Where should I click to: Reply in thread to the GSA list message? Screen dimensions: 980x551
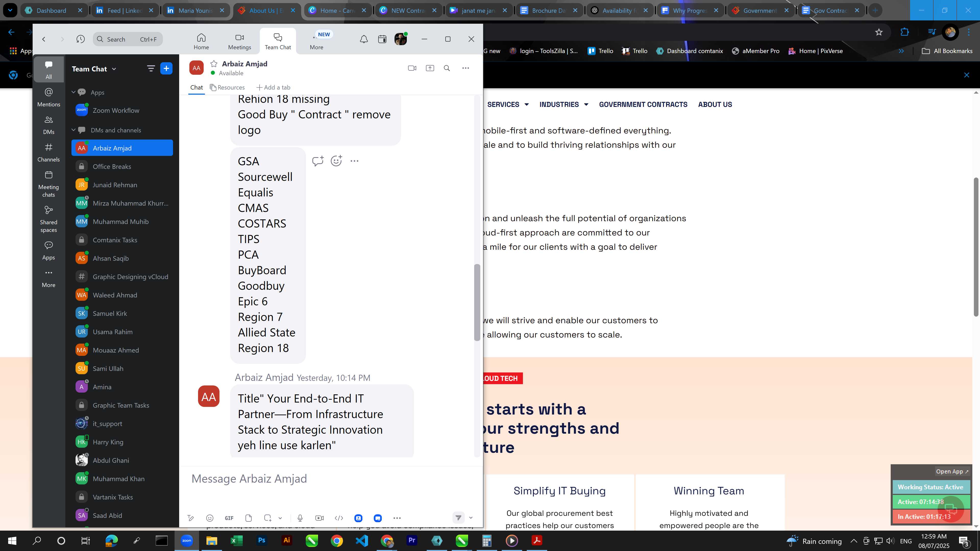(318, 161)
